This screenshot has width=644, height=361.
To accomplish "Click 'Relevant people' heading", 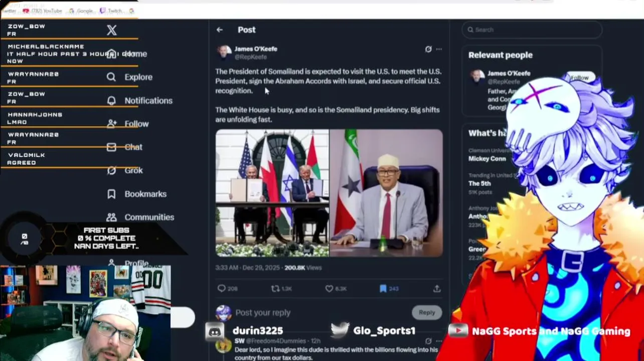I will pos(501,55).
